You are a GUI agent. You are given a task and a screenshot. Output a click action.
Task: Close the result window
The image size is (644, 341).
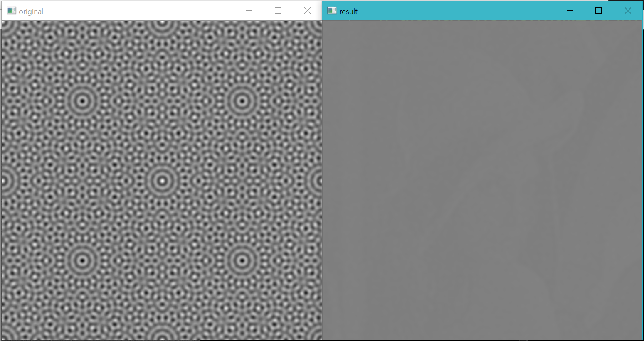point(627,11)
